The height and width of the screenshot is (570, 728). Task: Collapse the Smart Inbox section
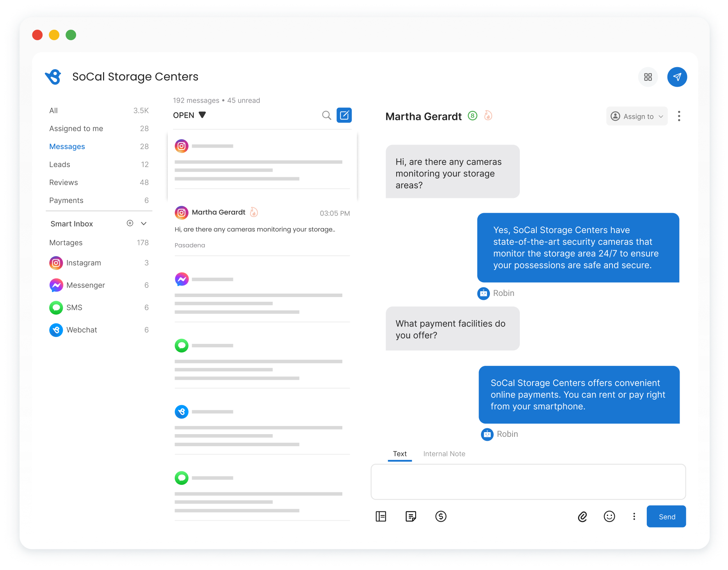click(x=143, y=223)
